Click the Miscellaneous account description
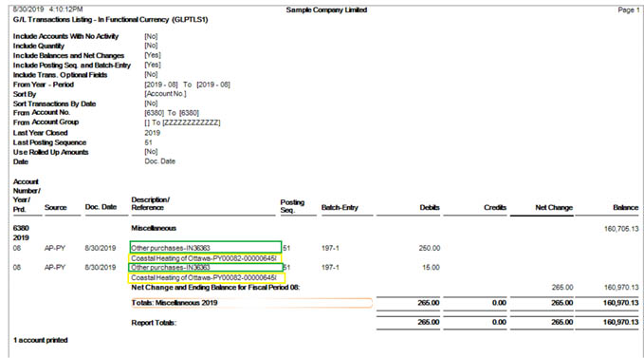This screenshot has height=358, width=644. pyautogui.click(x=154, y=228)
